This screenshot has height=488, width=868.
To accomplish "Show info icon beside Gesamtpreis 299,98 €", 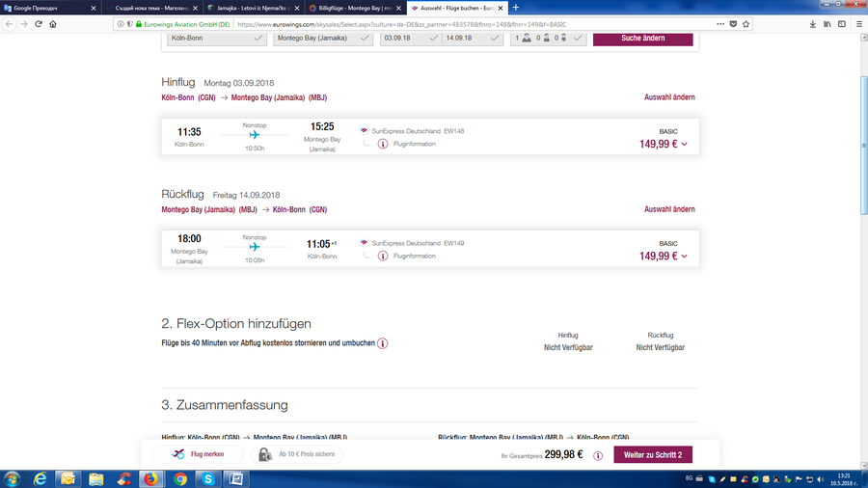I will 598,456.
